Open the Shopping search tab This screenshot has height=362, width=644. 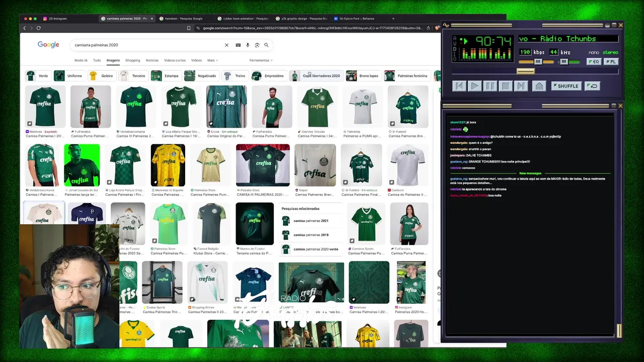click(133, 60)
